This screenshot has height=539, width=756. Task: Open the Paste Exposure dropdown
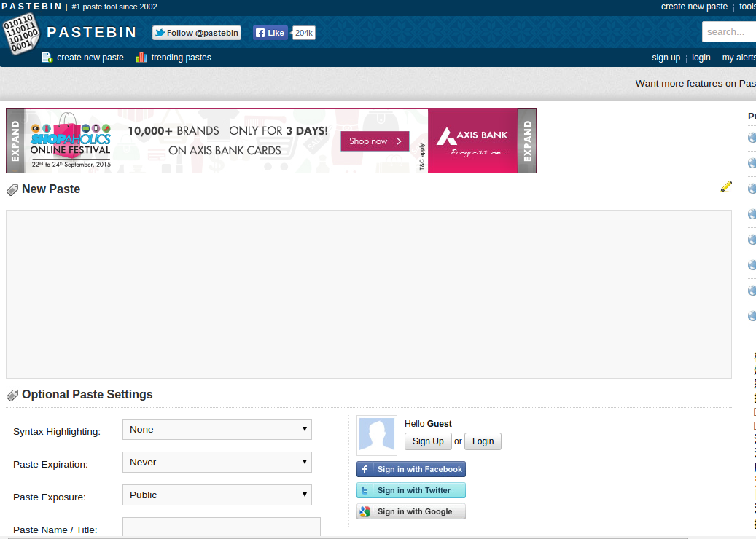[217, 495]
